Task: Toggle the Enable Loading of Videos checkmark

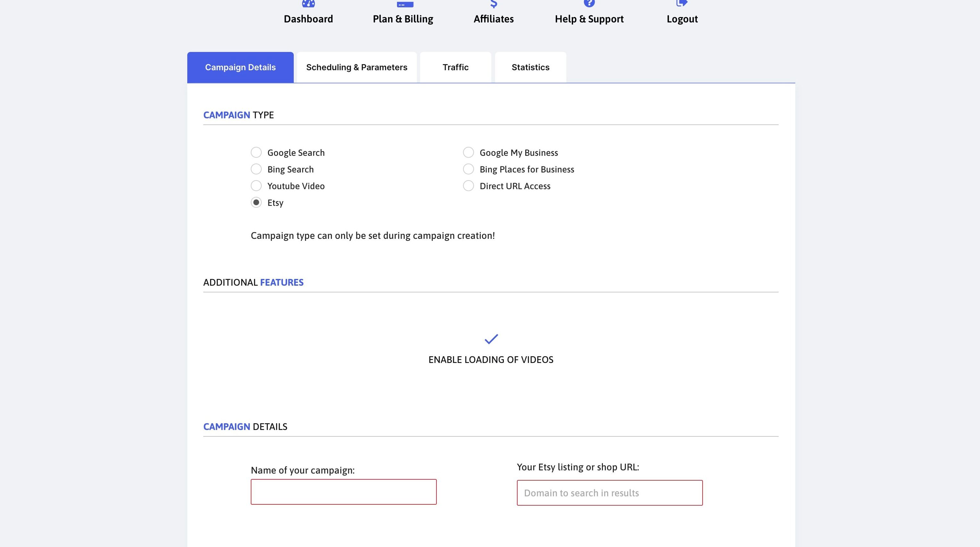Action: [491, 339]
